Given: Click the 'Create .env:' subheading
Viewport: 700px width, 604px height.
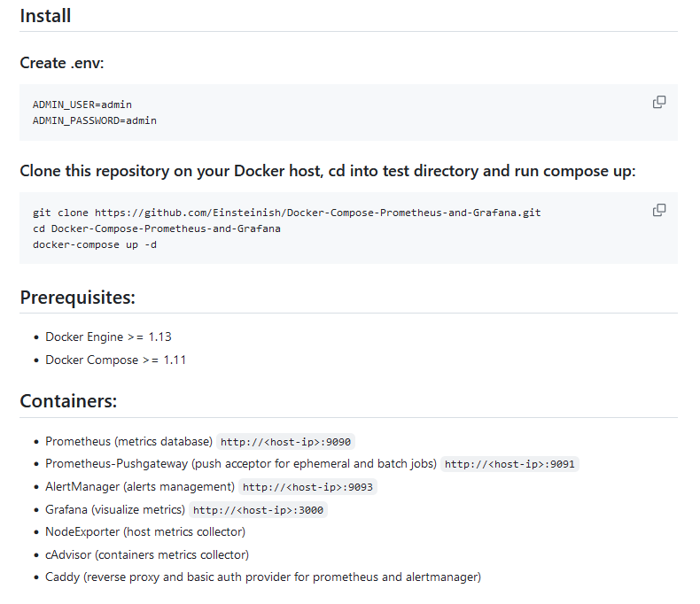Looking at the screenshot, I should click(62, 63).
